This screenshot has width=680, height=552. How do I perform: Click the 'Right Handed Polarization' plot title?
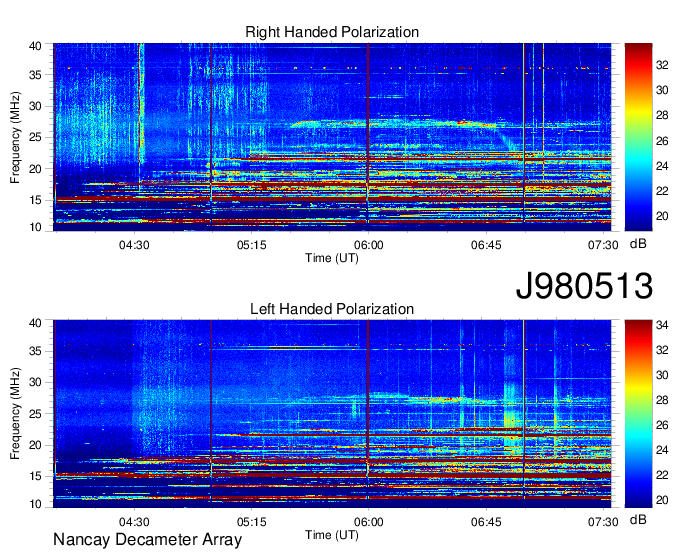tap(332, 32)
